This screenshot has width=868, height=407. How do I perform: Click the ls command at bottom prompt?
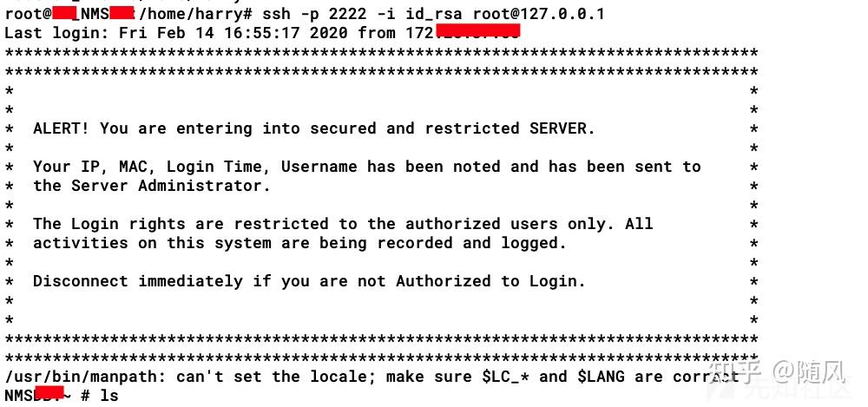(x=109, y=396)
